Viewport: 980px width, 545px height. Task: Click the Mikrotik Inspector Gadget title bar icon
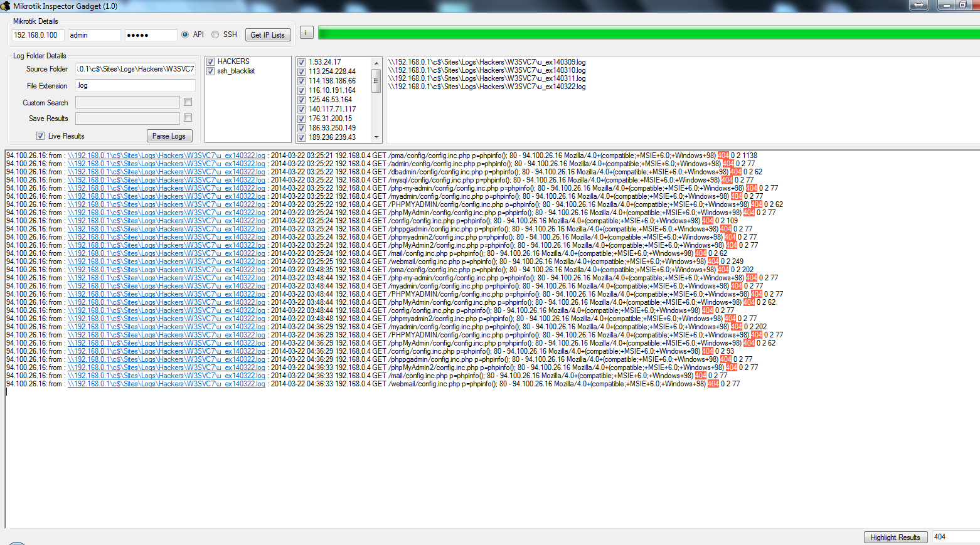6,6
